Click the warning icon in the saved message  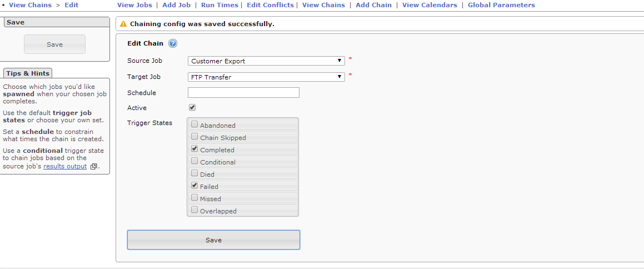(123, 24)
